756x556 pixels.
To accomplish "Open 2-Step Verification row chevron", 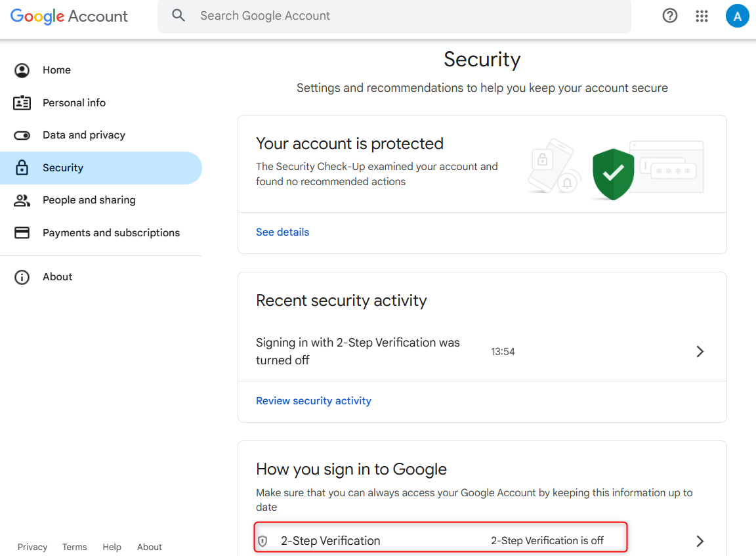I will pos(700,542).
